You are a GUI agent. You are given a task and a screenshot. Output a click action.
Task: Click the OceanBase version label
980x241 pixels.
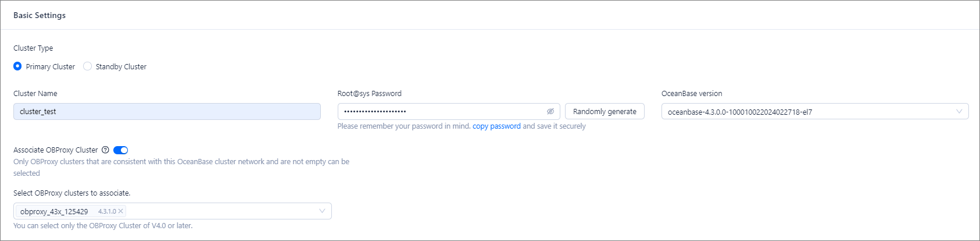click(x=692, y=94)
